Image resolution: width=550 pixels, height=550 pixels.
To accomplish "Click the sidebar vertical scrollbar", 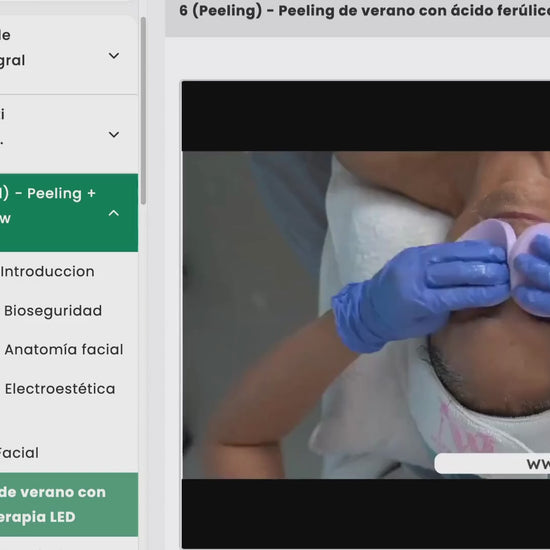I will click(143, 111).
